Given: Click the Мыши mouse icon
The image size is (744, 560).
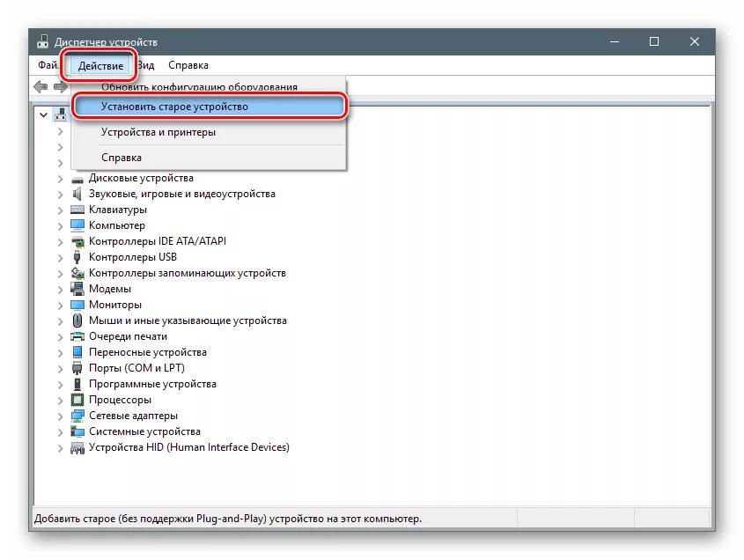Looking at the screenshot, I should (x=77, y=321).
